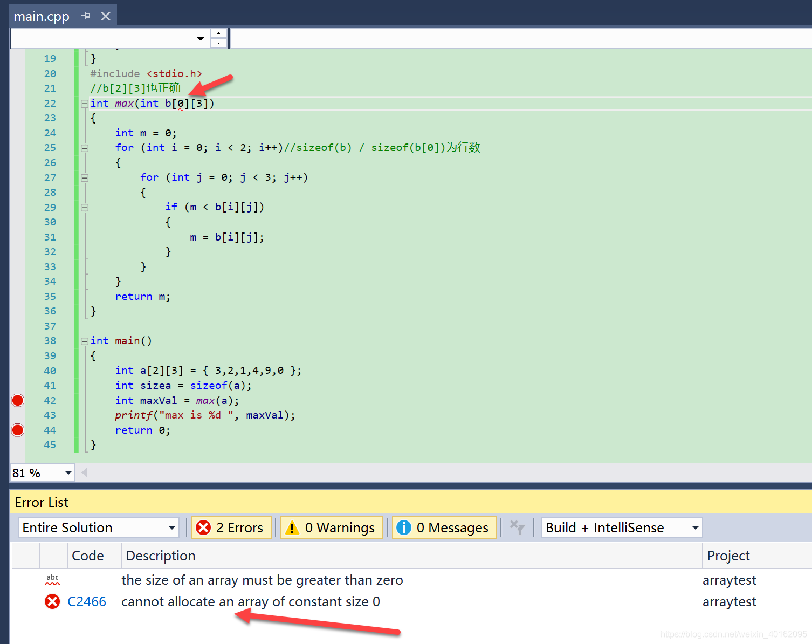Toggle the 2 Errors filter
The height and width of the screenshot is (644, 812).
pos(231,527)
